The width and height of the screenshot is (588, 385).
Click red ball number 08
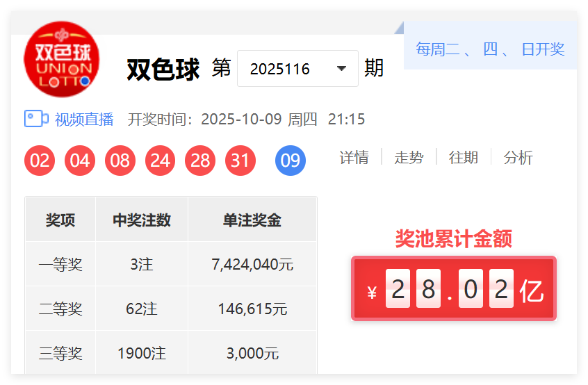120,161
